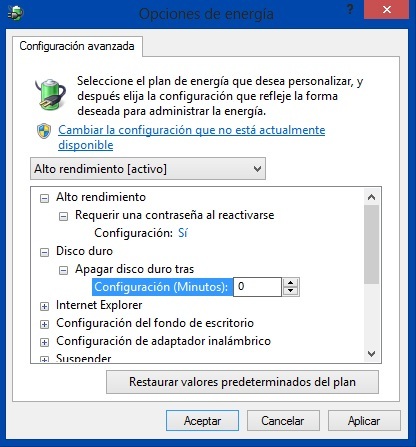This screenshot has width=416, height=447.
Task: Select the Configuración avanzada tab
Action: [x=77, y=46]
